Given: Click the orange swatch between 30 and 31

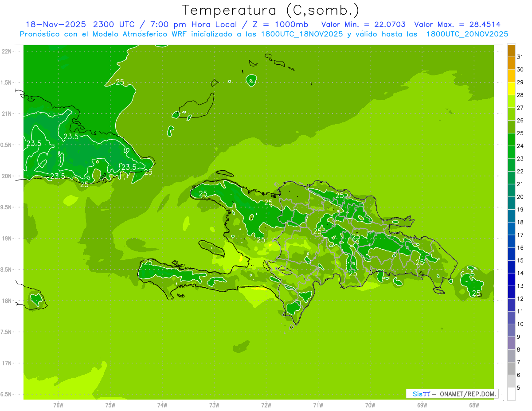Looking at the screenshot, I should click(511, 63).
